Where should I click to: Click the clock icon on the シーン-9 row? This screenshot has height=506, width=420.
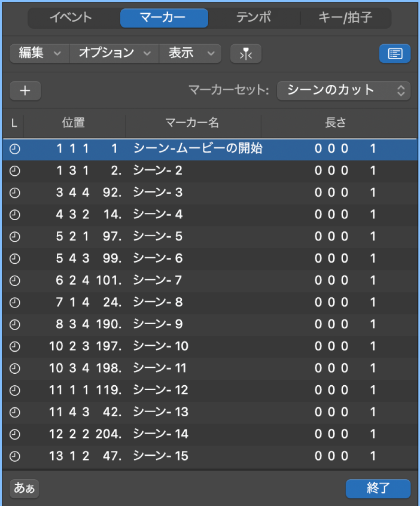(x=14, y=325)
